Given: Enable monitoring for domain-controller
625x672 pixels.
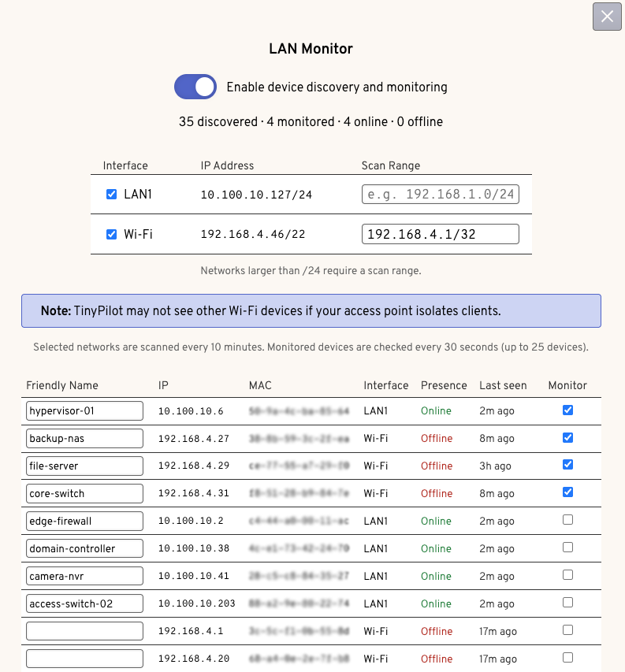Looking at the screenshot, I should click(567, 548).
